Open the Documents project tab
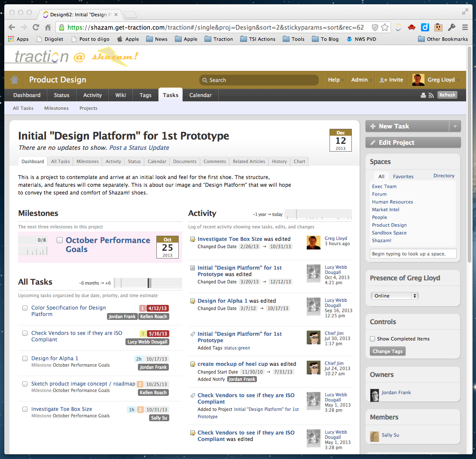This screenshot has height=459, width=476. pyautogui.click(x=185, y=161)
